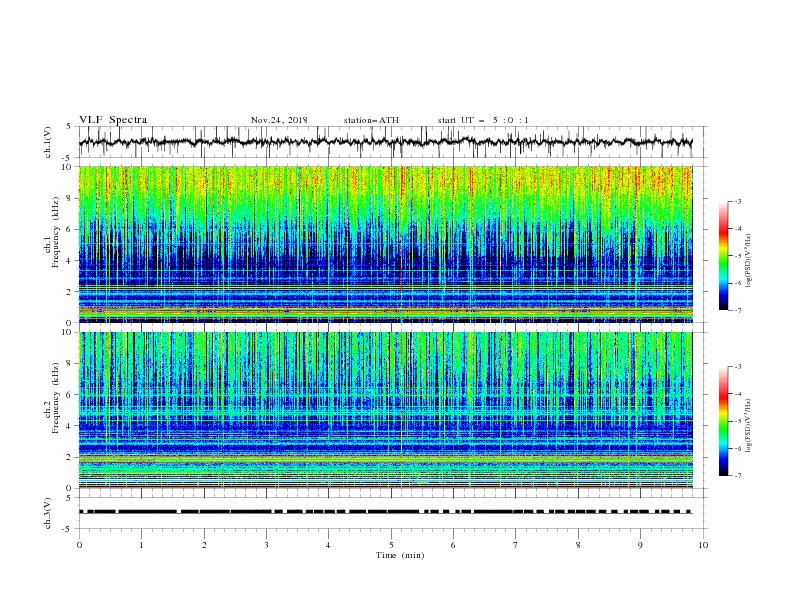
Task: Click time axis tick label "9"
Action: pos(640,545)
